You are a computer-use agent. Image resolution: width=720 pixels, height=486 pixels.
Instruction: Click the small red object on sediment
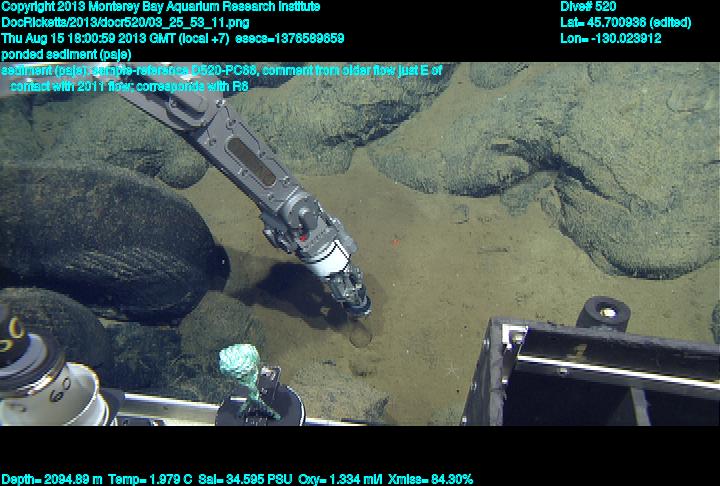399,241
